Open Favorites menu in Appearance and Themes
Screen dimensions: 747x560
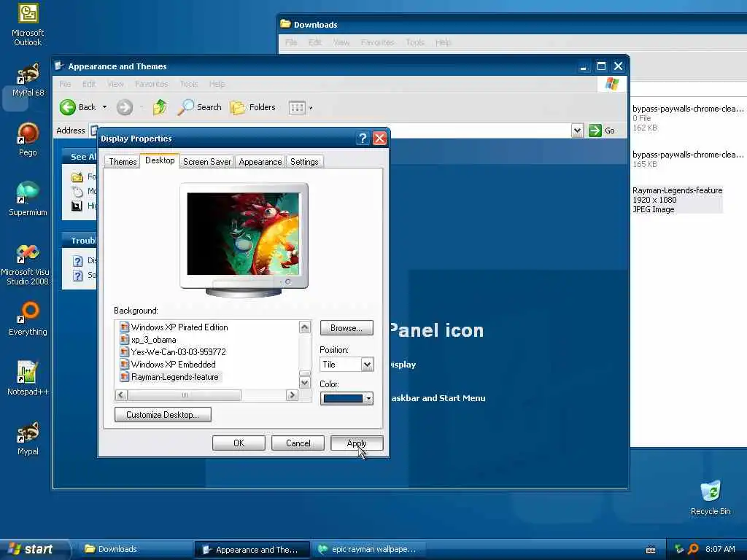[x=152, y=84]
